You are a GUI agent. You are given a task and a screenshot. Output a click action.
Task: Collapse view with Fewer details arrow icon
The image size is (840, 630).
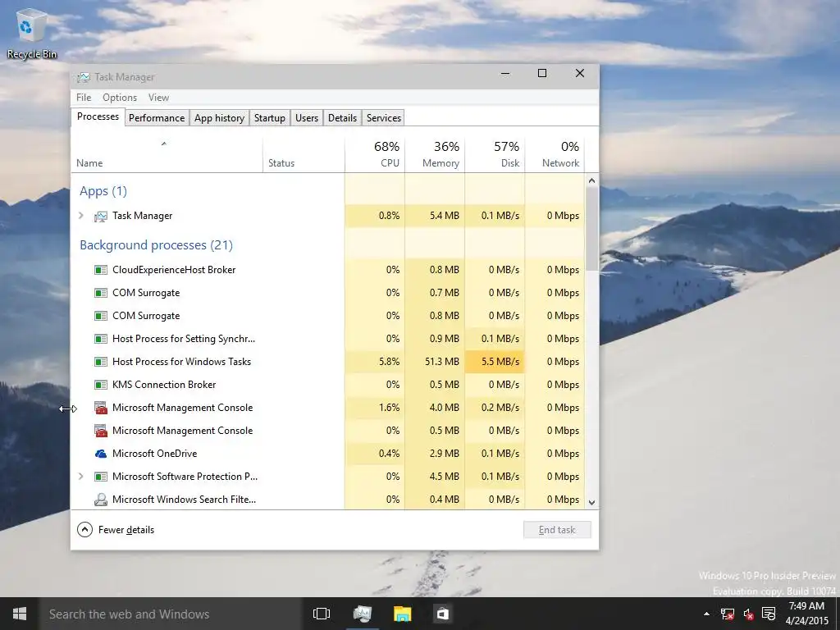coord(84,530)
